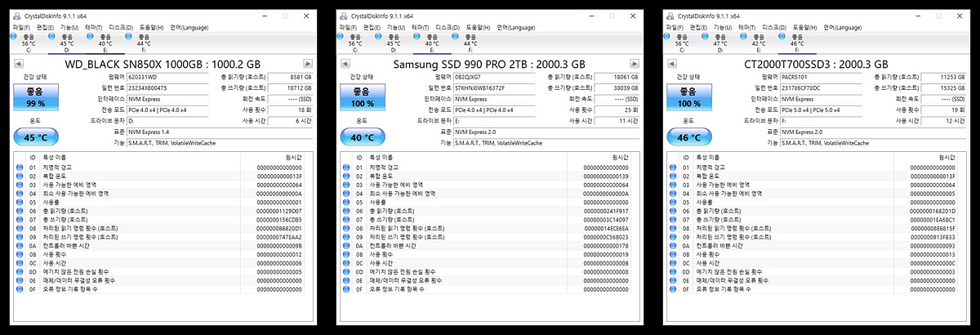This screenshot has width=980, height=335.
Task: Click ID column header in CT2000T700SSD3 window
Action: [687, 156]
